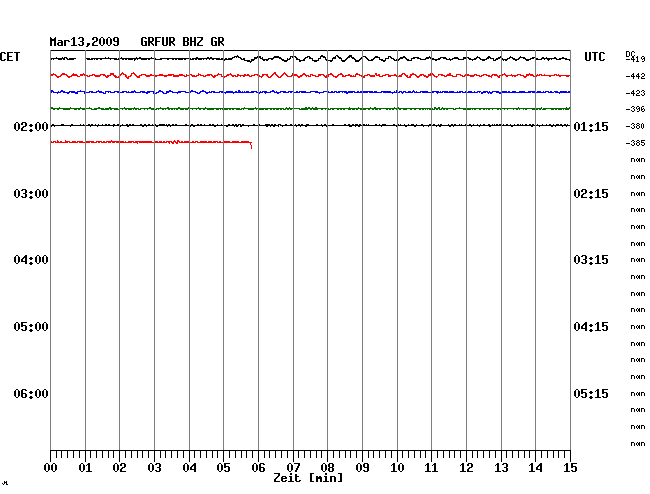Click the 05 minute tick label
The image size is (650, 494).
tap(223, 468)
